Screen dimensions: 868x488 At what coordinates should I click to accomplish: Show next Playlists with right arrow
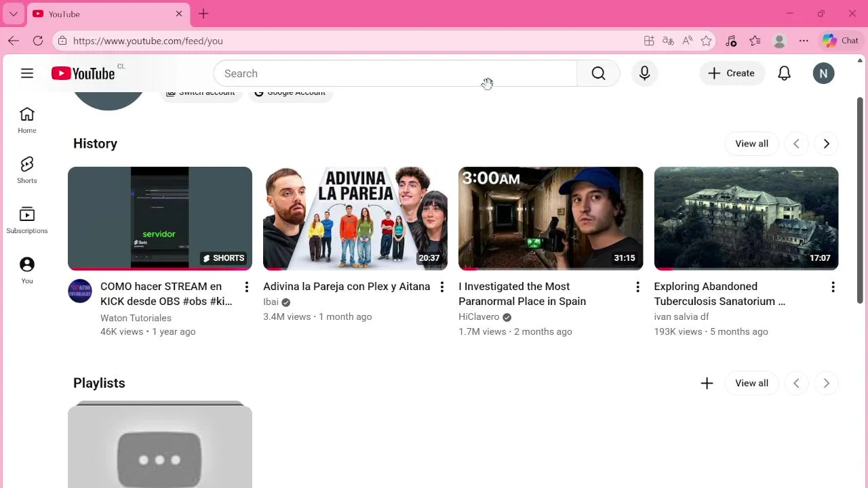[826, 383]
